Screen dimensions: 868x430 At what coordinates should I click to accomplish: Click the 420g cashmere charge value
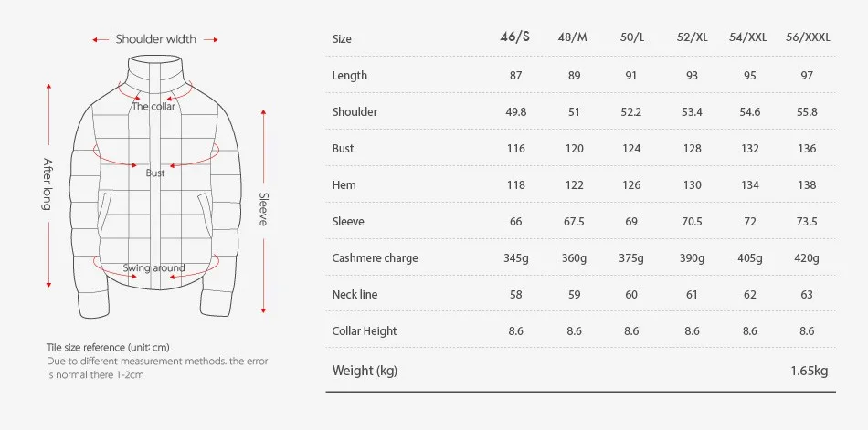pos(807,258)
